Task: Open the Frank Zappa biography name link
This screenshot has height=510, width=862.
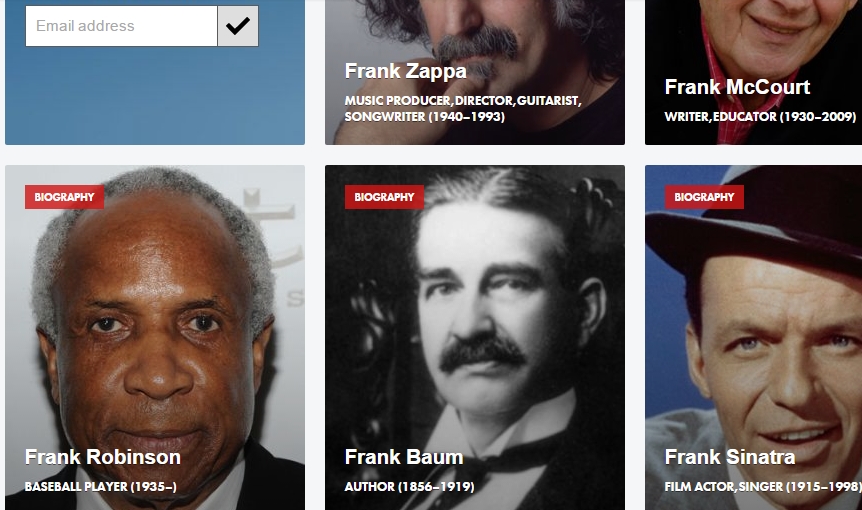Action: pyautogui.click(x=406, y=71)
